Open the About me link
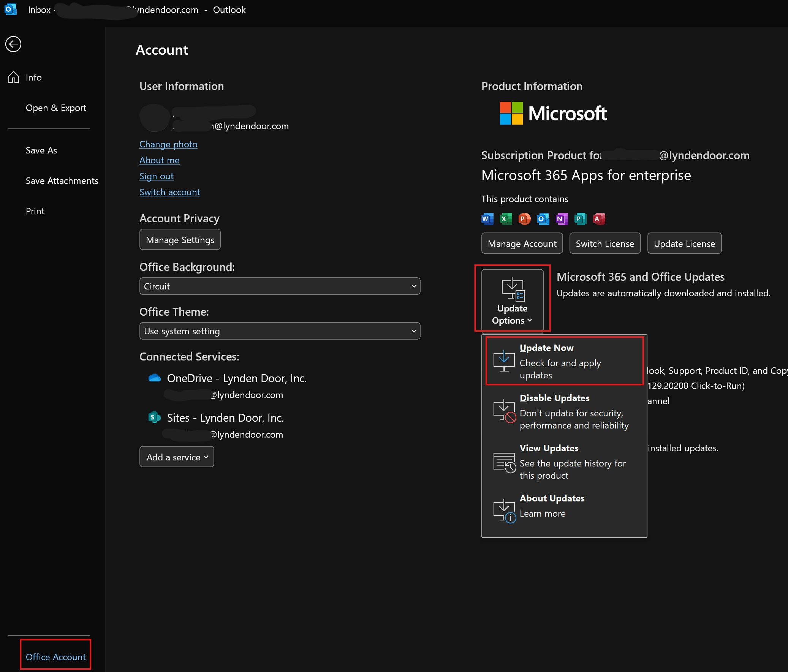 click(x=159, y=160)
